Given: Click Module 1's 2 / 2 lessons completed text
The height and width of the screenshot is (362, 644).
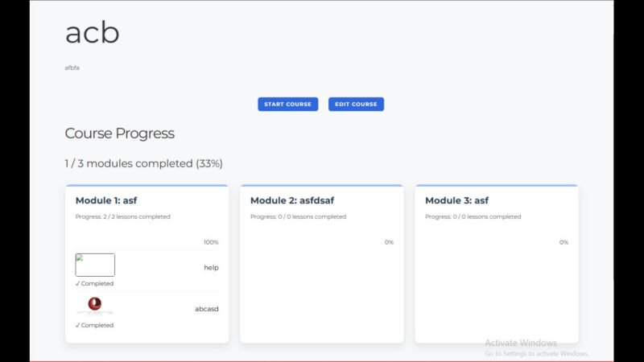Looking at the screenshot, I should 122,216.
